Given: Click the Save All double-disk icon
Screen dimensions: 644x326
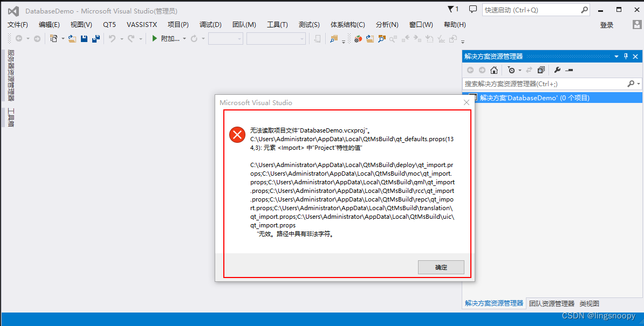Looking at the screenshot, I should click(x=95, y=39).
